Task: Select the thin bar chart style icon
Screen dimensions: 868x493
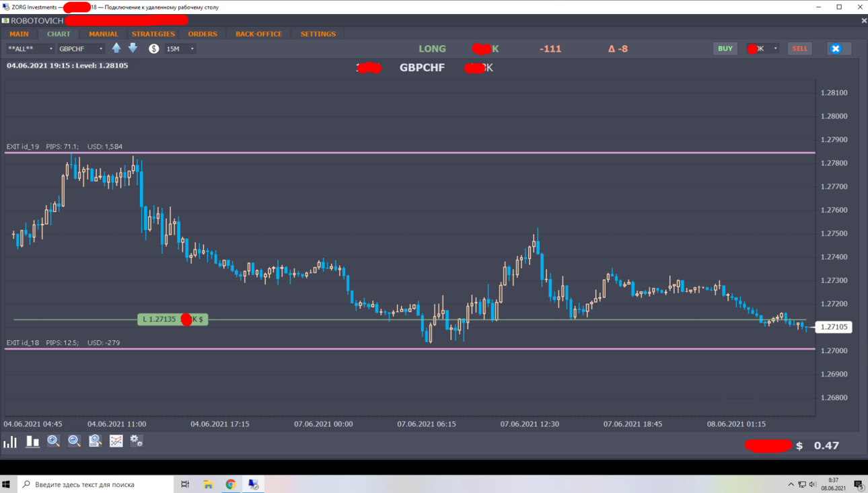Action: coord(10,441)
